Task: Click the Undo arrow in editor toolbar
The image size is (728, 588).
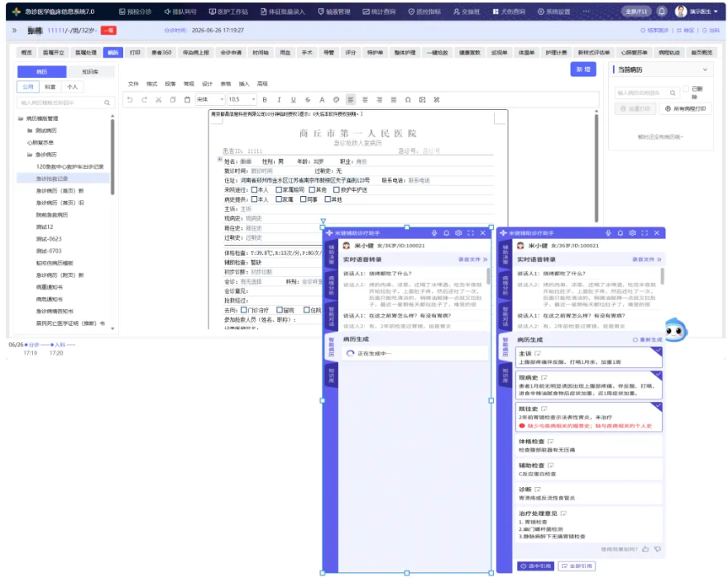Action: click(130, 100)
